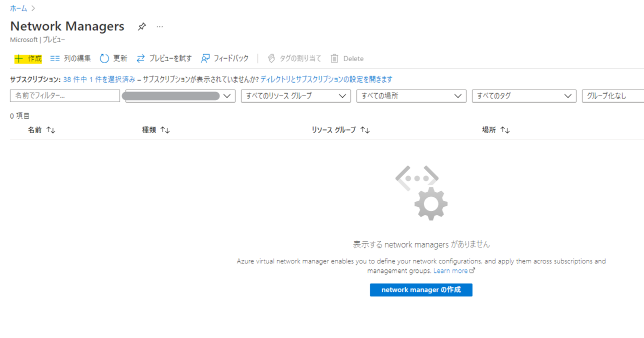Expand すべての場所 location dropdown
Screen dimensions: 644x338
[411, 96]
